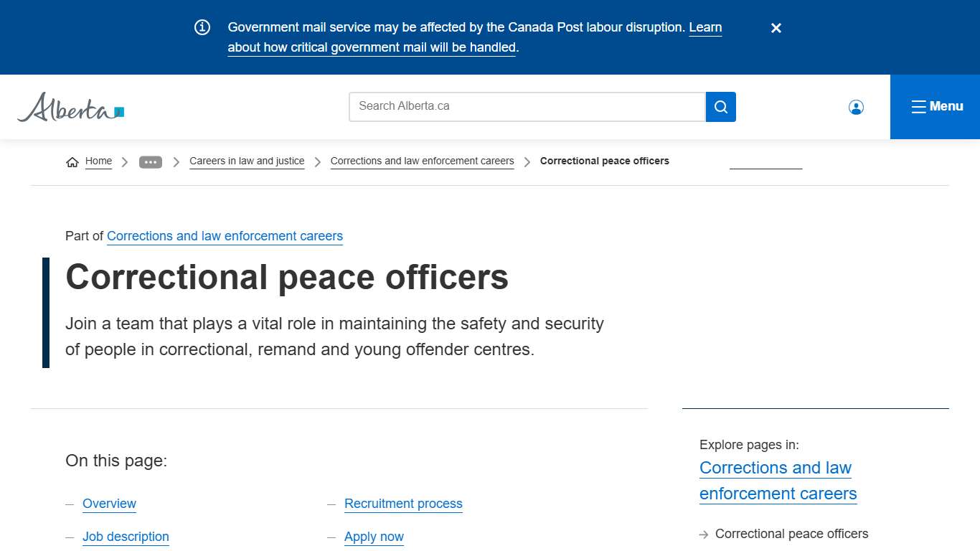Open the Recruitment process section
Image resolution: width=980 pixels, height=551 pixels.
pyautogui.click(x=403, y=504)
